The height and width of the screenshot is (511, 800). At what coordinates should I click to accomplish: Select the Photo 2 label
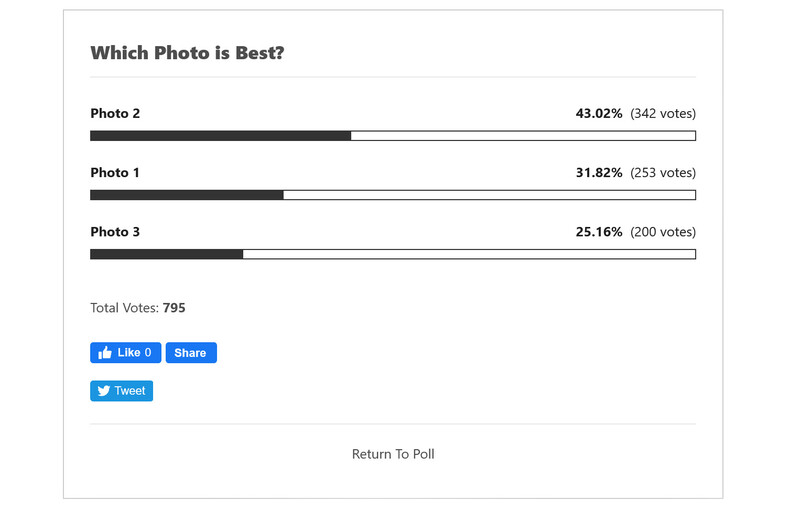coord(115,113)
